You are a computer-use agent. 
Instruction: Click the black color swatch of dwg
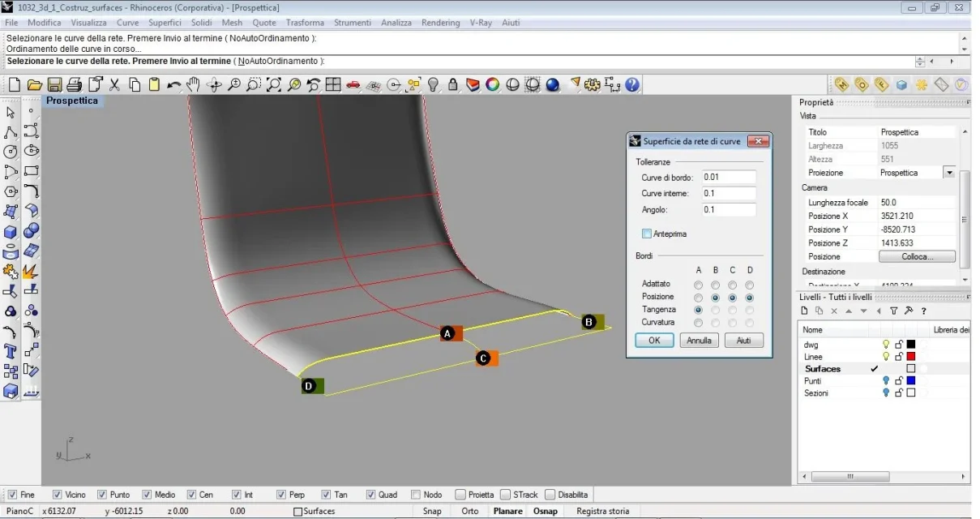click(x=911, y=345)
